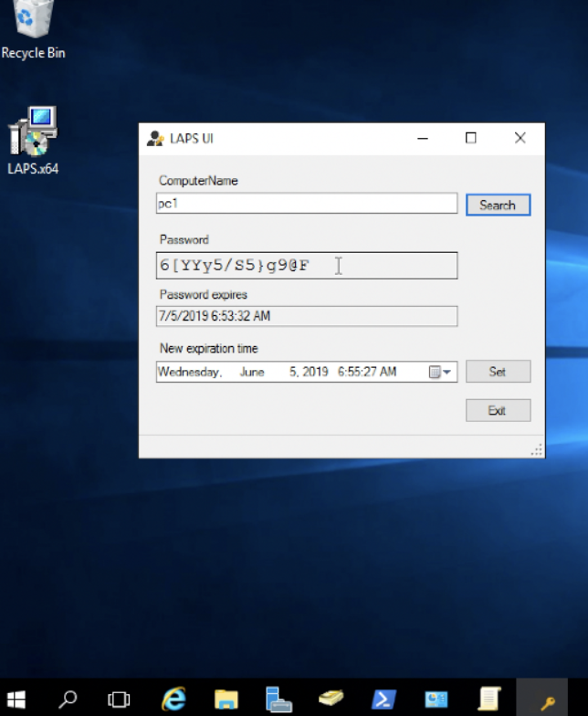Image resolution: width=588 pixels, height=716 pixels.
Task: Open Task View from the taskbar
Action: 119,700
